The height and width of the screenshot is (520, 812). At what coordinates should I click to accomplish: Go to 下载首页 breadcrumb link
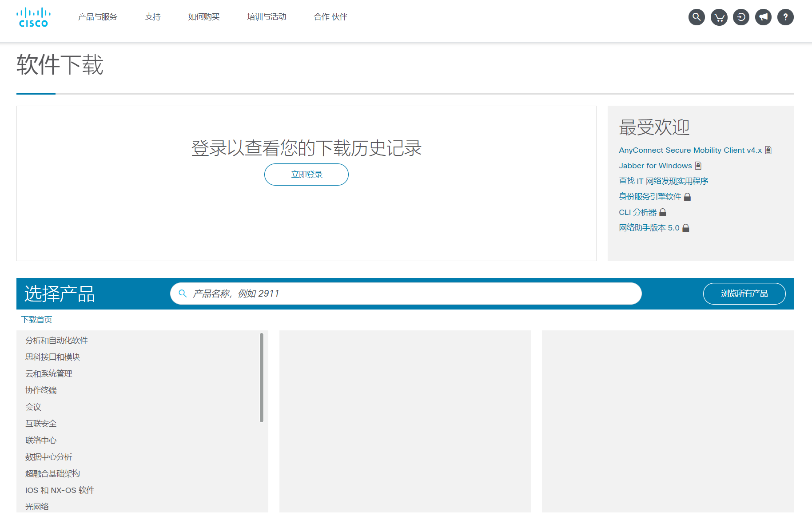coord(37,320)
